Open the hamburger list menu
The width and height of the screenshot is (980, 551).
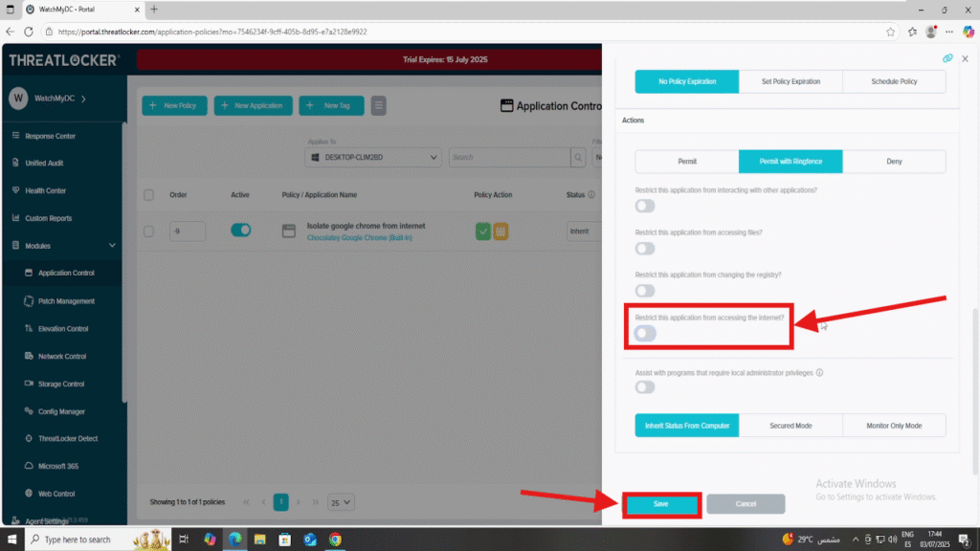[x=379, y=105]
